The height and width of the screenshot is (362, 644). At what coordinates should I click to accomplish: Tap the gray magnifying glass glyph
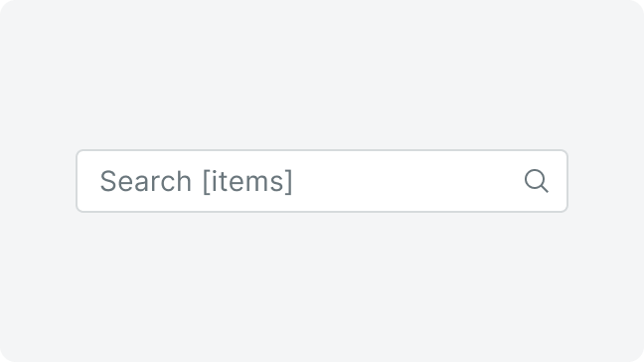click(536, 181)
